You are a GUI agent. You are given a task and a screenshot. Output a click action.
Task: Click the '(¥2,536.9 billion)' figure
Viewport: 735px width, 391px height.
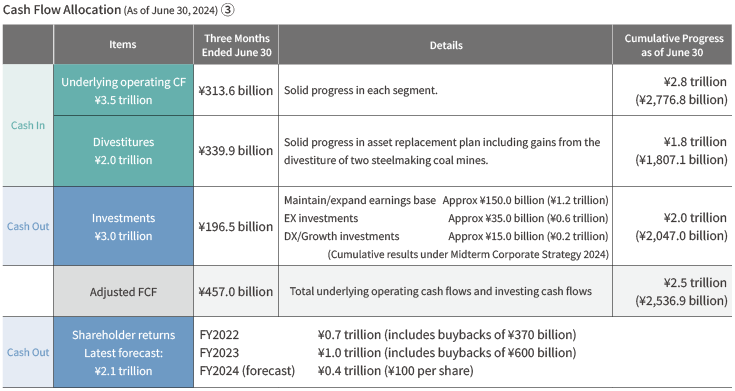[x=682, y=300]
